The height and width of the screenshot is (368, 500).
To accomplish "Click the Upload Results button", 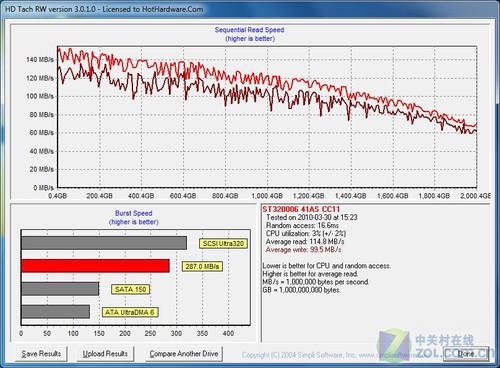I will [x=105, y=354].
